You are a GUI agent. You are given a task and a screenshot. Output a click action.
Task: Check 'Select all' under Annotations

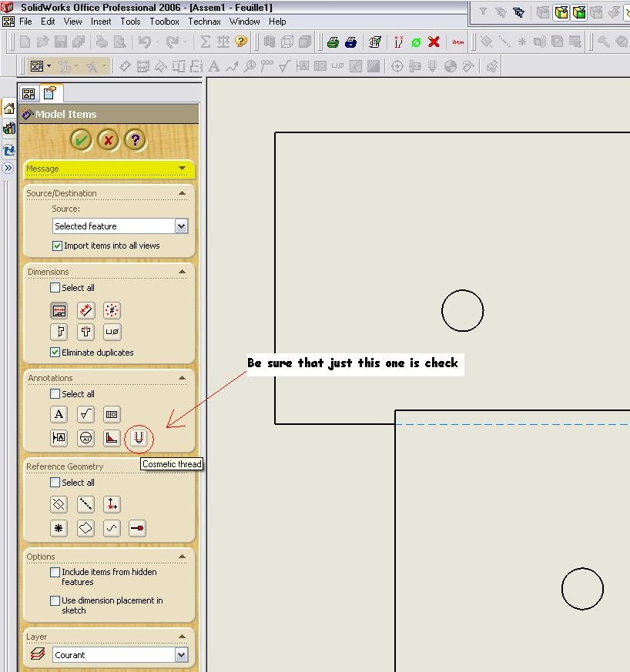pos(55,394)
